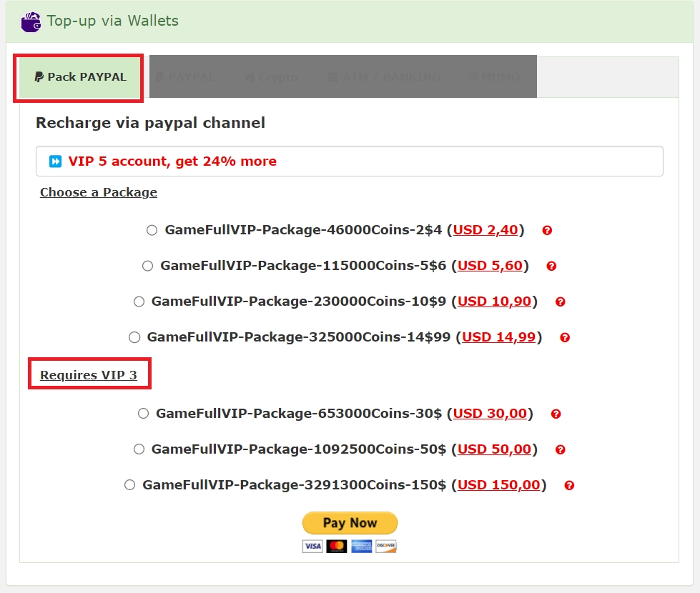Select the 115000Coins package radio button
Screen dimensions: 700x593
click(x=147, y=266)
